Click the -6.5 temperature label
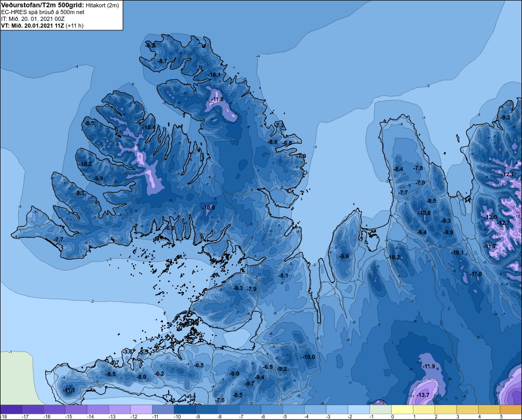 pos(199,365)
